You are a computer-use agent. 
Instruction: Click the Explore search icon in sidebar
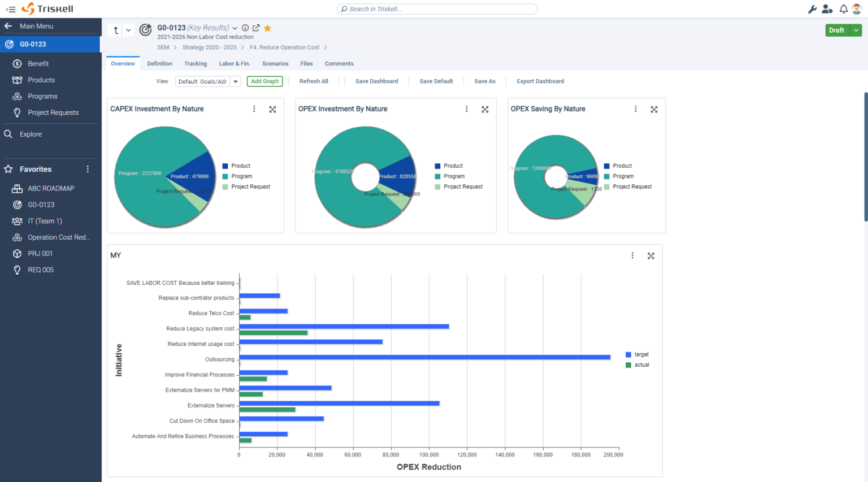click(8, 134)
